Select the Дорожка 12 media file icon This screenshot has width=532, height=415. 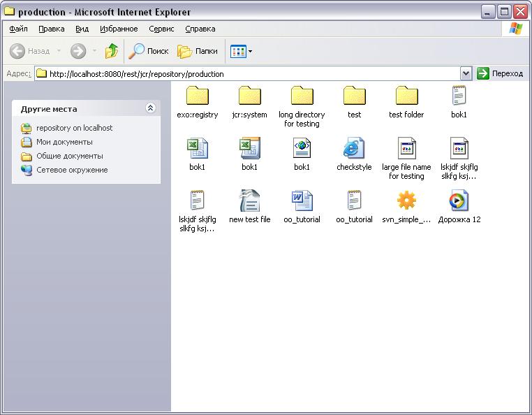tap(459, 201)
